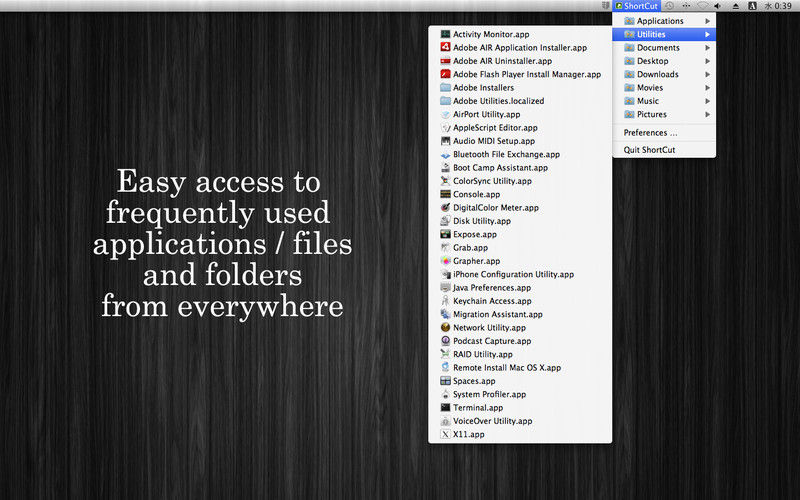Launch iPhone Configuration Utility.app
800x500 pixels.
tap(520, 274)
